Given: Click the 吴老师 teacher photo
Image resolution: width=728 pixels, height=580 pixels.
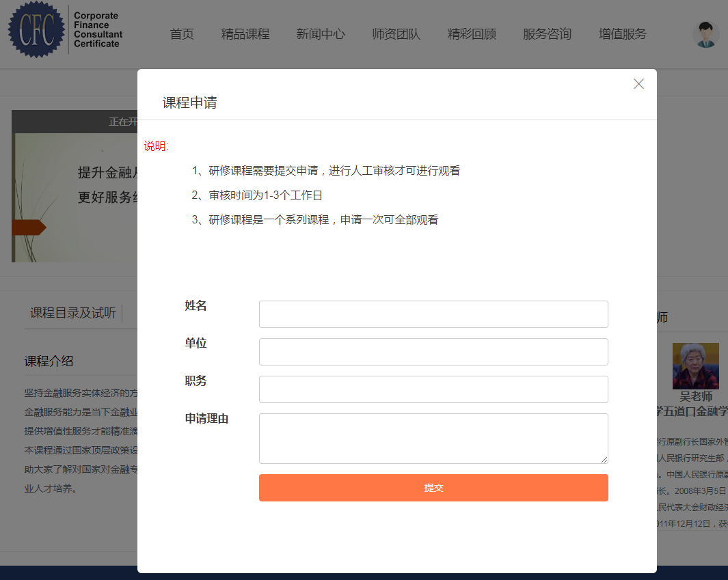Looking at the screenshot, I should [x=695, y=366].
